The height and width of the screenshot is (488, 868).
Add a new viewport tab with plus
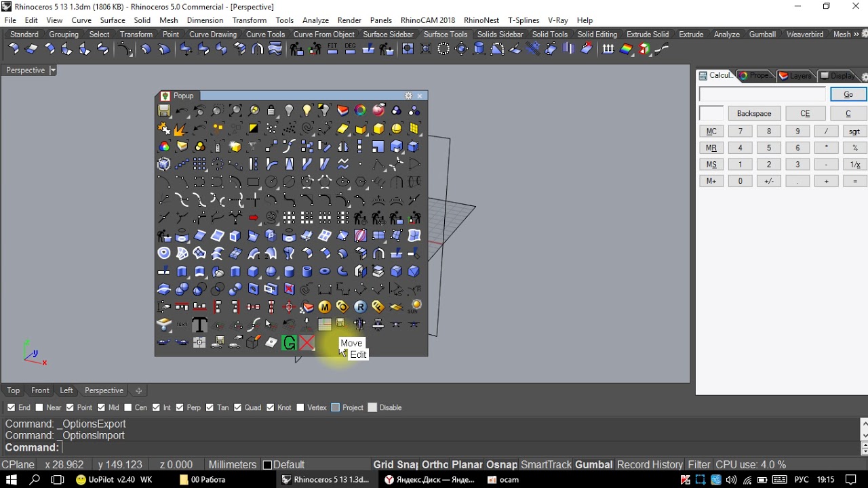[x=138, y=390]
